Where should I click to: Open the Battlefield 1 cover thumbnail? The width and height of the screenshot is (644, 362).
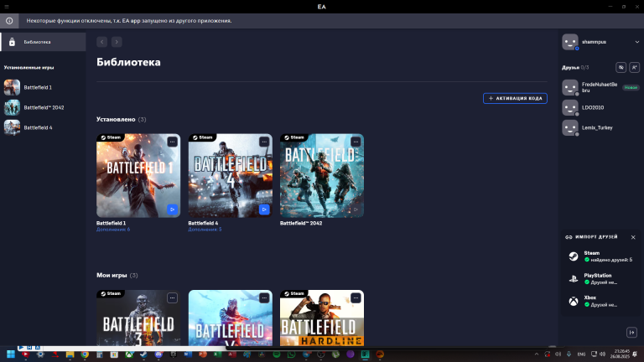click(138, 176)
